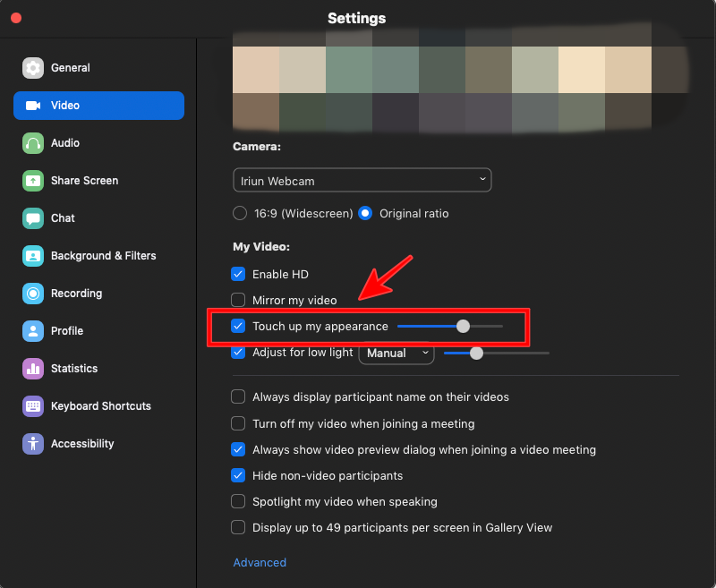Click the Audio headphones icon
This screenshot has height=588, width=716.
pyautogui.click(x=33, y=143)
